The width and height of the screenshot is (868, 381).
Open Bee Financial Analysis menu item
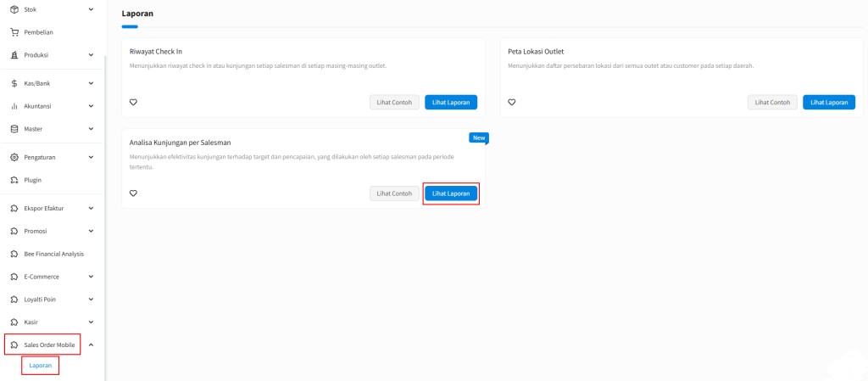pyautogui.click(x=52, y=254)
